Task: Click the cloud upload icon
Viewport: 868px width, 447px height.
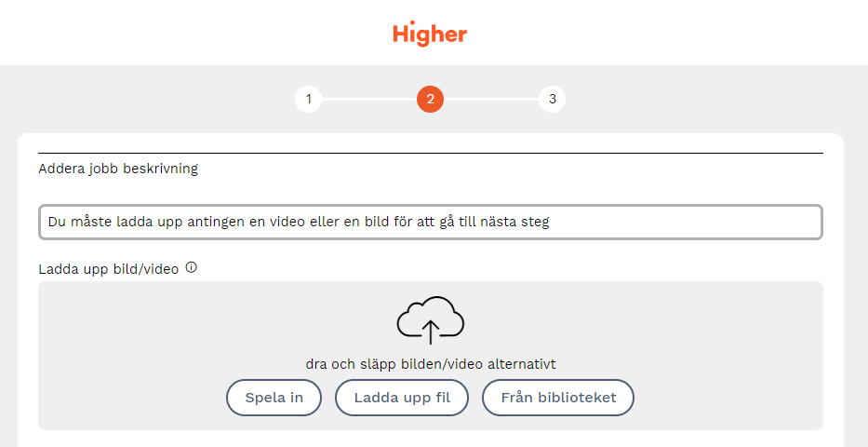Action: (x=430, y=319)
